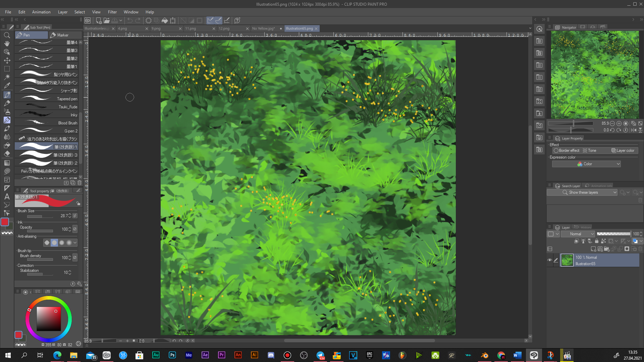
Task: Select the Eyedropper tool
Action: (7, 85)
